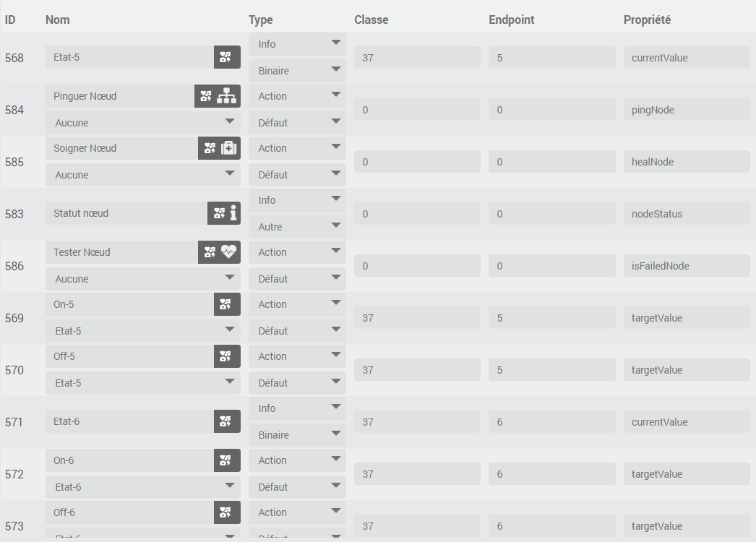756x542 pixels.
Task: Click the icon button beside the On-5 name
Action: pos(227,304)
